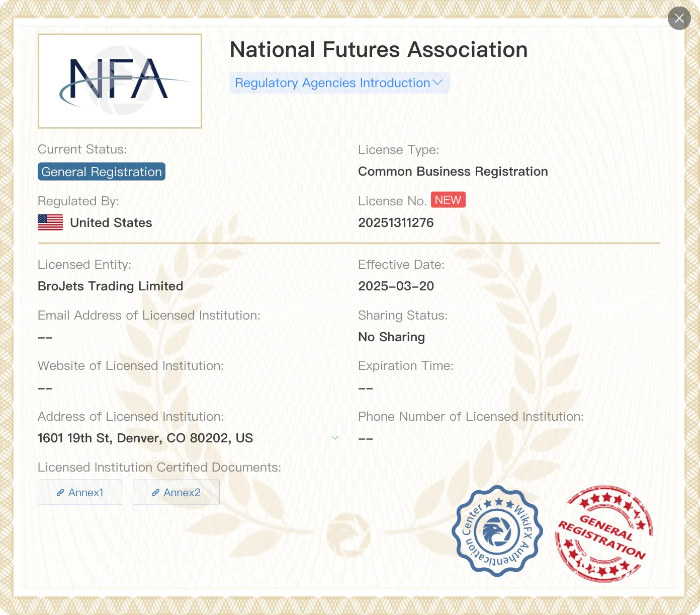Select the entity name BroJets Trading Limited
The height and width of the screenshot is (615, 700).
(x=110, y=286)
